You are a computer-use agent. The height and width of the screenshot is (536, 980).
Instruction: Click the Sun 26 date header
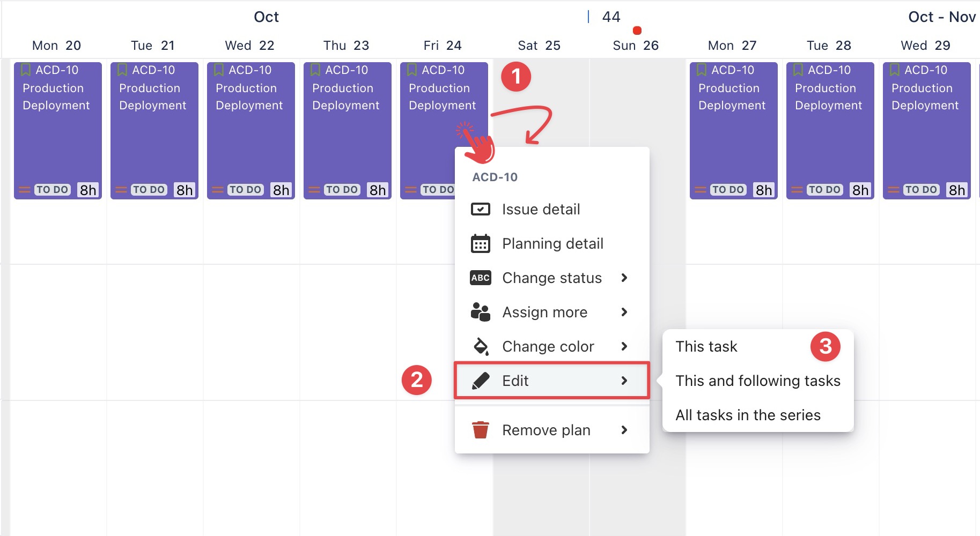[636, 46]
